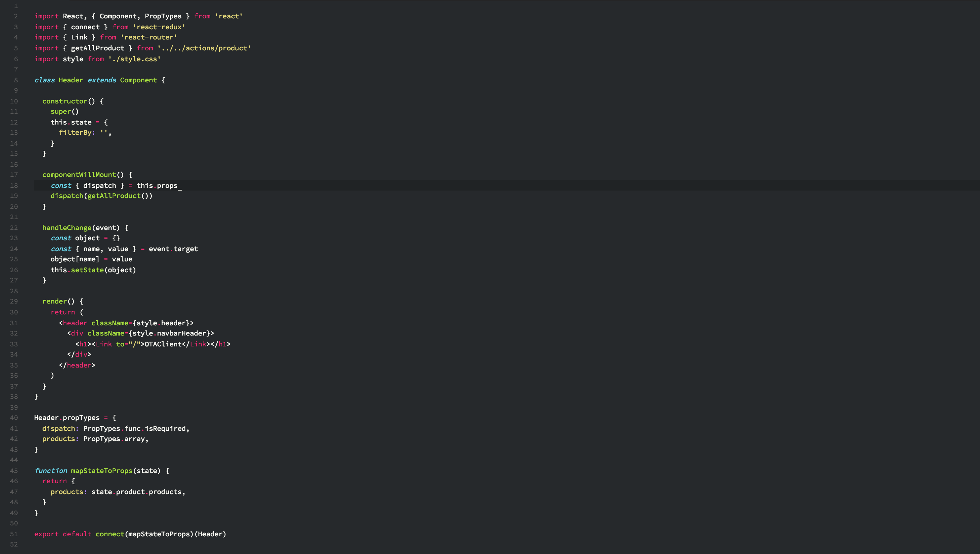Click the dispatch(getAllProduct()) call
The image size is (980, 554).
[x=101, y=196]
